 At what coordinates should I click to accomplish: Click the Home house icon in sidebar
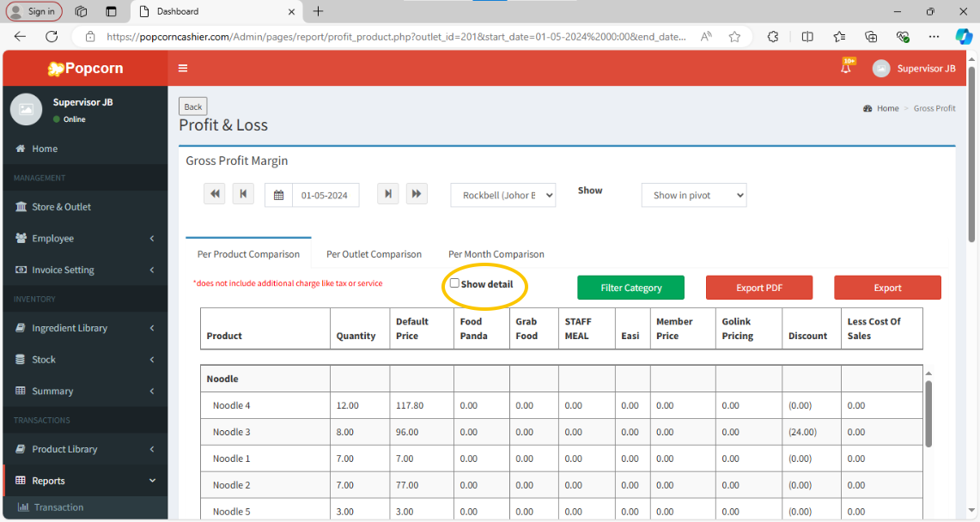pyautogui.click(x=21, y=149)
